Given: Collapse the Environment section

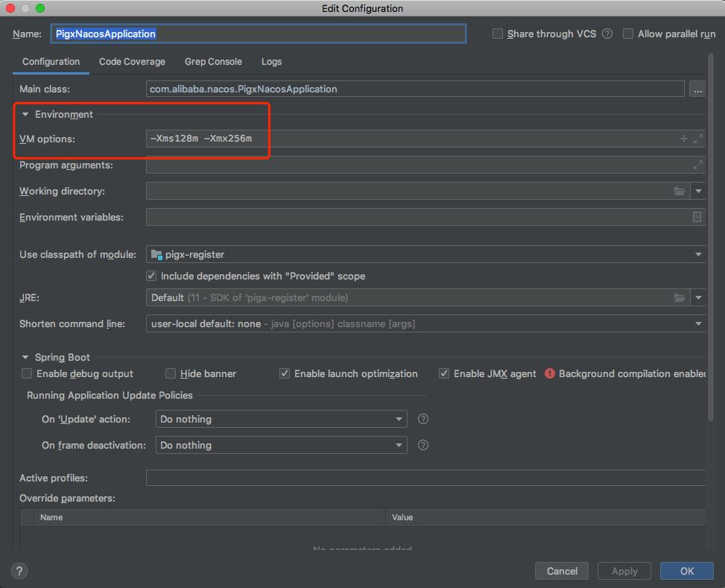Looking at the screenshot, I should [25, 115].
